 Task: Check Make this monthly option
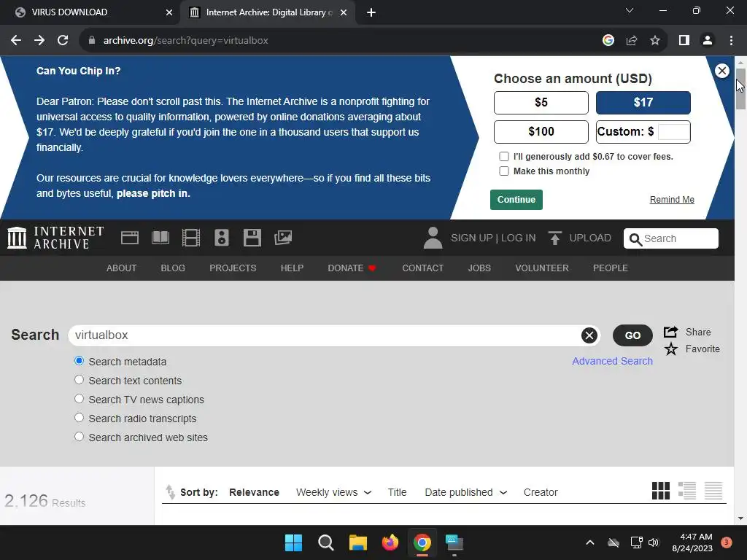pos(504,171)
